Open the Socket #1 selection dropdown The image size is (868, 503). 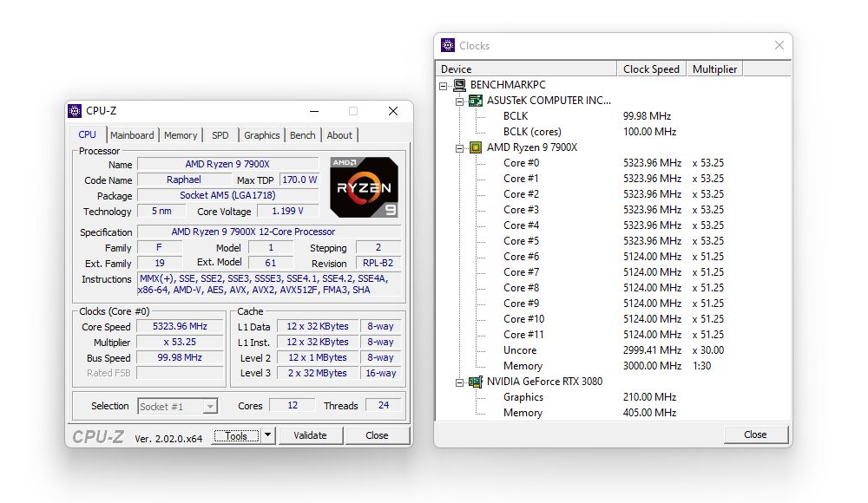pos(210,407)
